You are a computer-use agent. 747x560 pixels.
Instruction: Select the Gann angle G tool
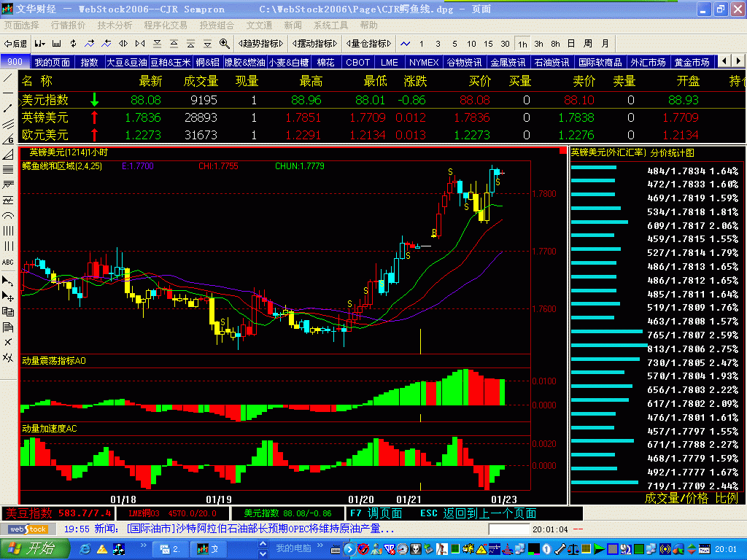pyautogui.click(x=8, y=139)
